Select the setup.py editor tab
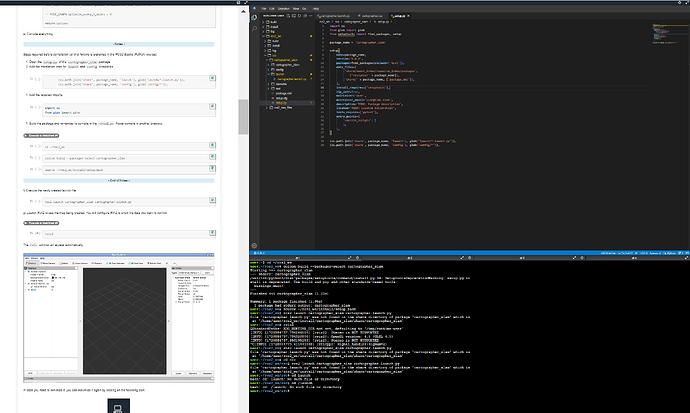The height and width of the screenshot is (413, 690). click(399, 16)
